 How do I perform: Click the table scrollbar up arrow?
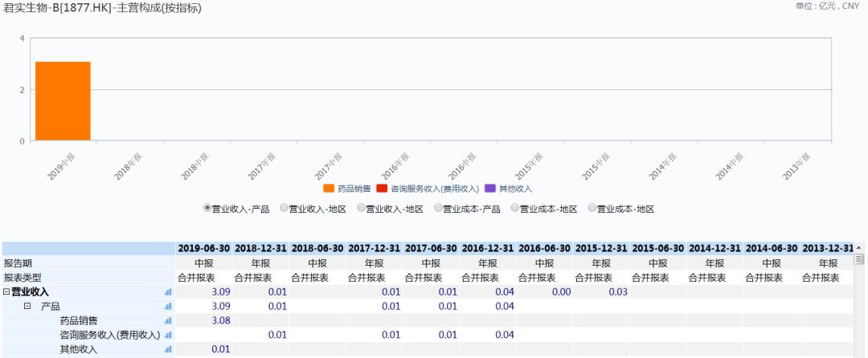click(858, 247)
